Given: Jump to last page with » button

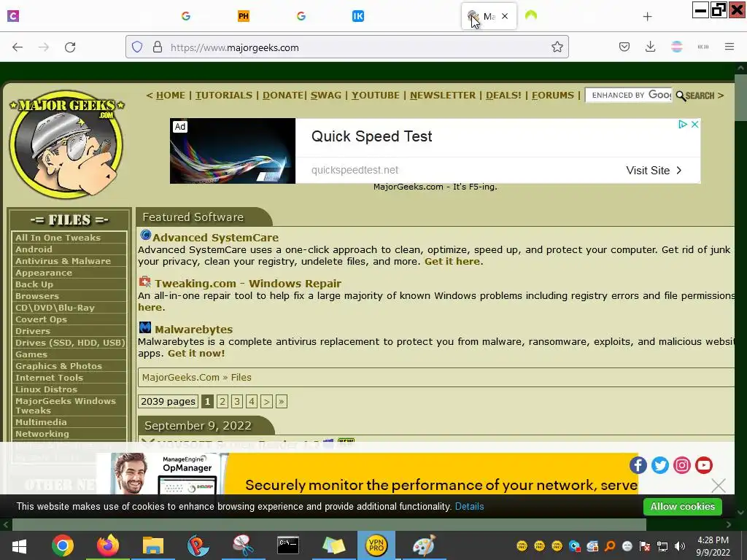Looking at the screenshot, I should pyautogui.click(x=281, y=402).
